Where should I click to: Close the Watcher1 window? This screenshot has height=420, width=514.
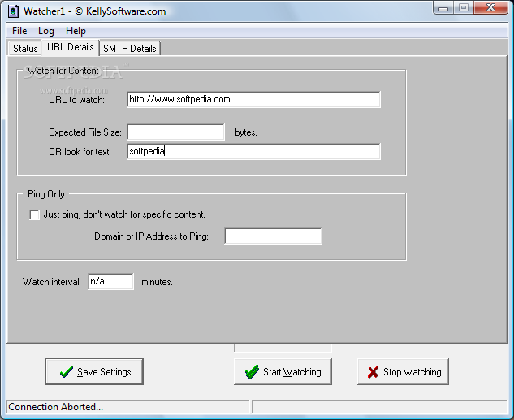tap(490, 8)
